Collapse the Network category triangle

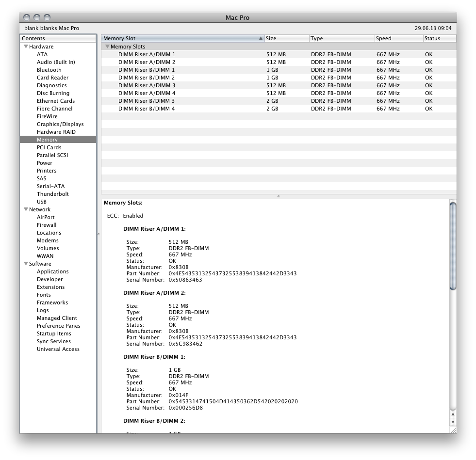[x=26, y=209]
